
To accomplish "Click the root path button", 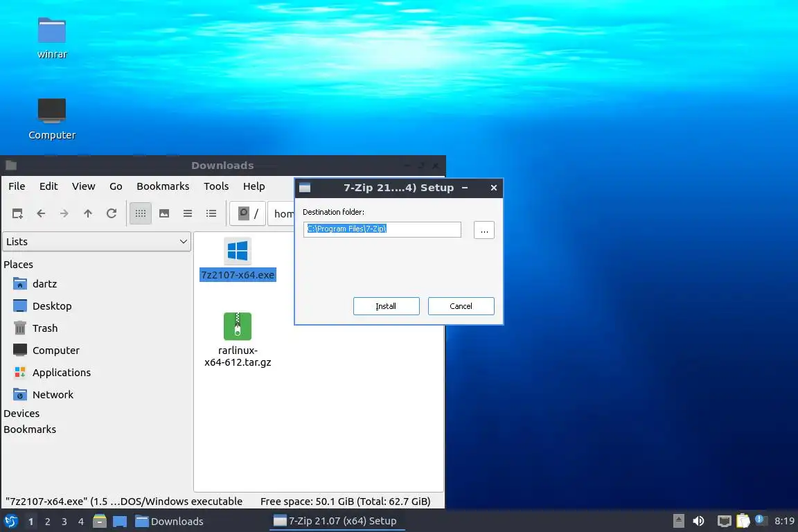I will click(x=248, y=213).
